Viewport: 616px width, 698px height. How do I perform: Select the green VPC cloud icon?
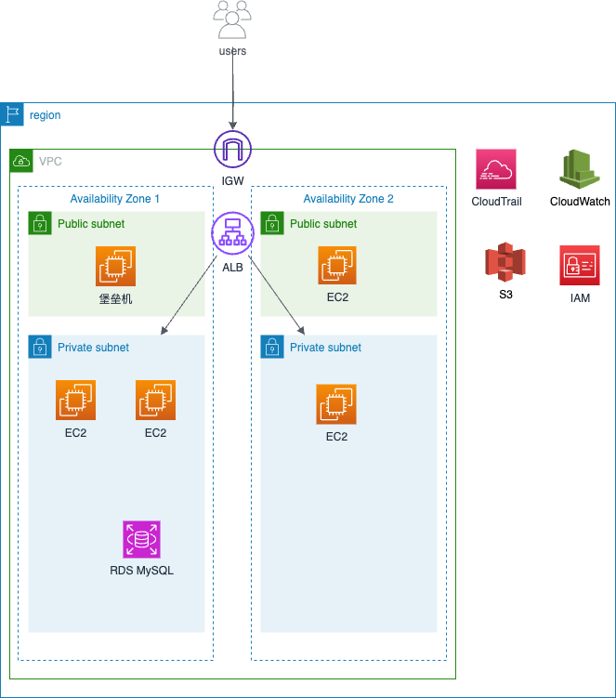point(20,161)
